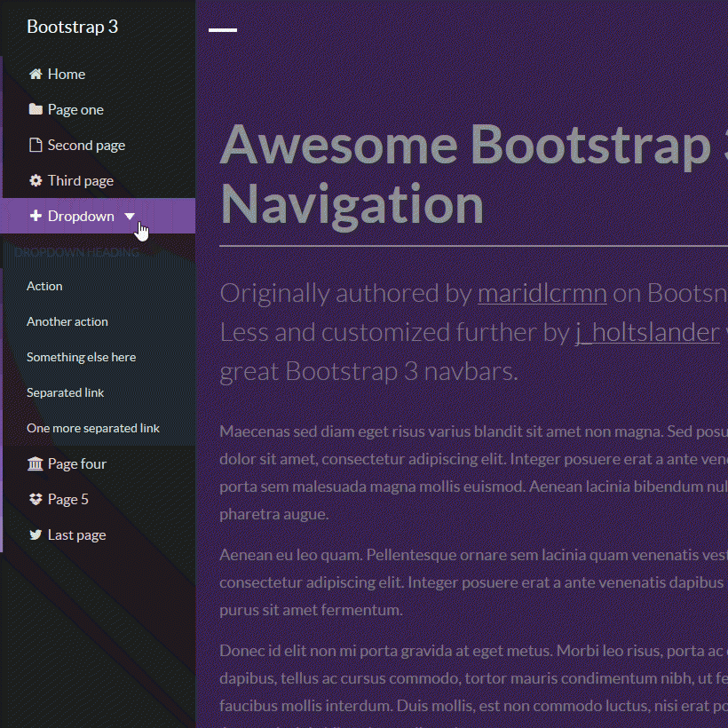Select Something else here menu entry

pyautogui.click(x=82, y=358)
